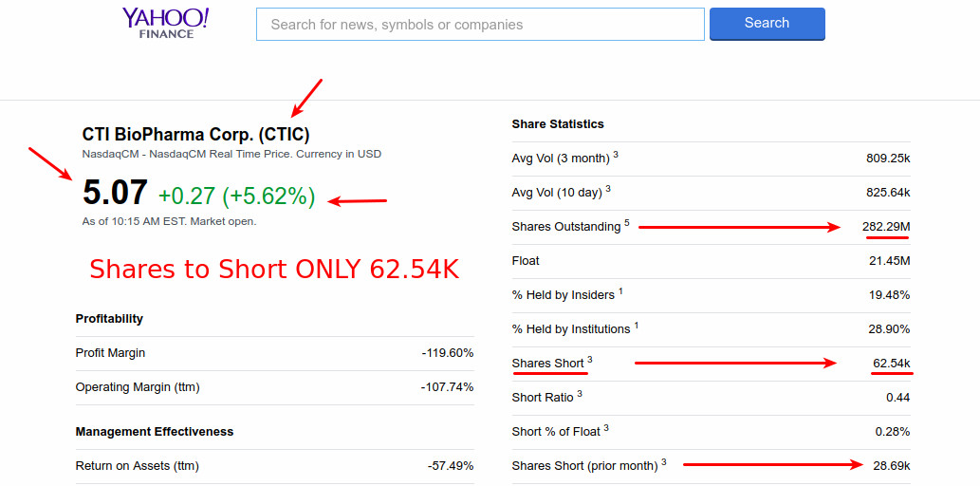
Task: Click the Float row label
Action: [x=526, y=261]
